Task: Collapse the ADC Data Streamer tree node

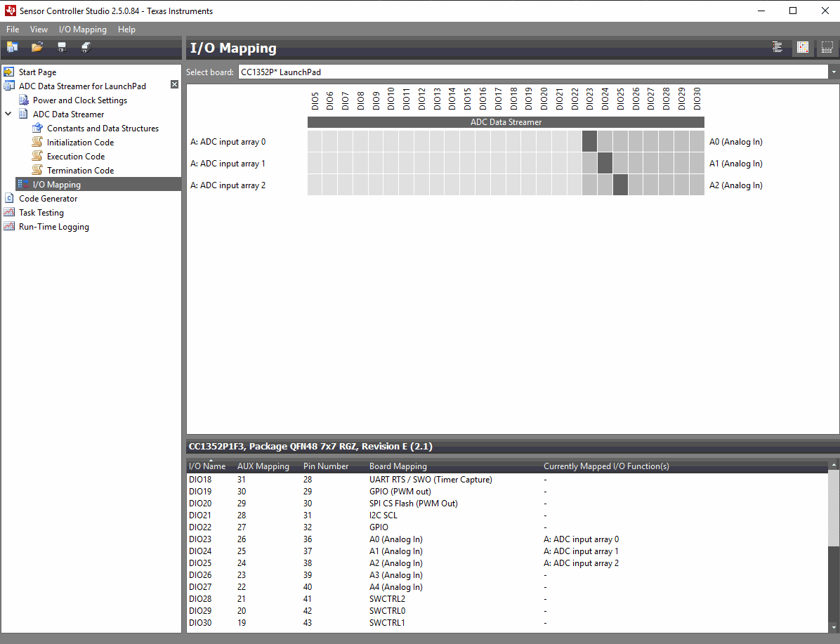Action: click(8, 114)
